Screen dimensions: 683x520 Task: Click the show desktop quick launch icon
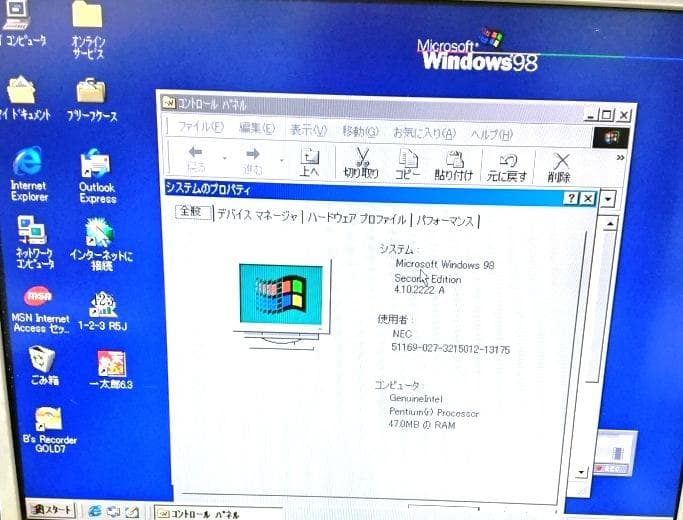point(114,512)
